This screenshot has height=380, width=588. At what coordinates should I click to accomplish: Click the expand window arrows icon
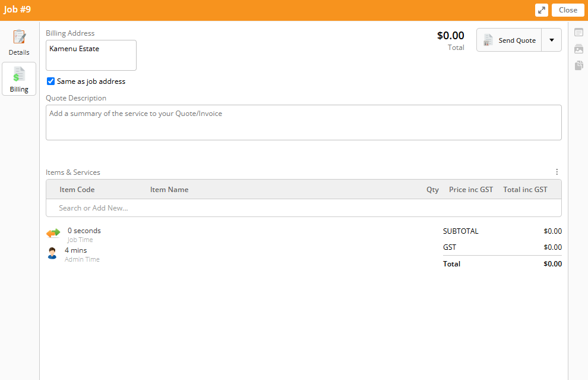pyautogui.click(x=542, y=10)
